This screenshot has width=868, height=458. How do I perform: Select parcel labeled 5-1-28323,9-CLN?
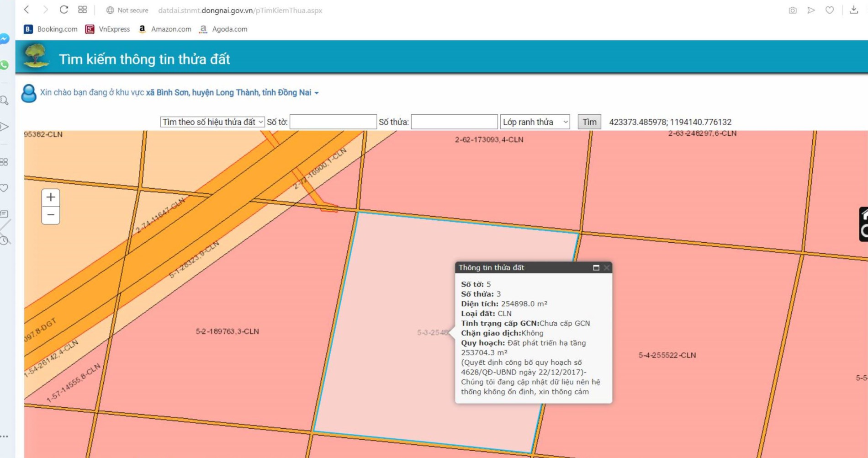coord(194,259)
